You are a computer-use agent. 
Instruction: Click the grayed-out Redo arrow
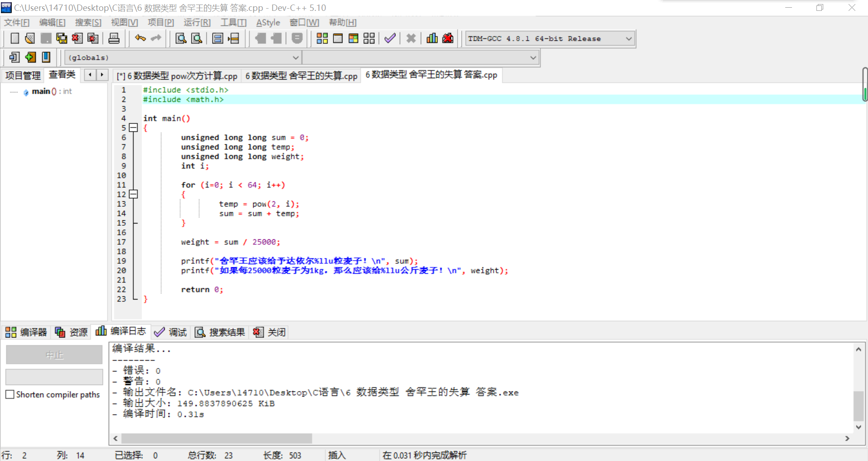[156, 38]
